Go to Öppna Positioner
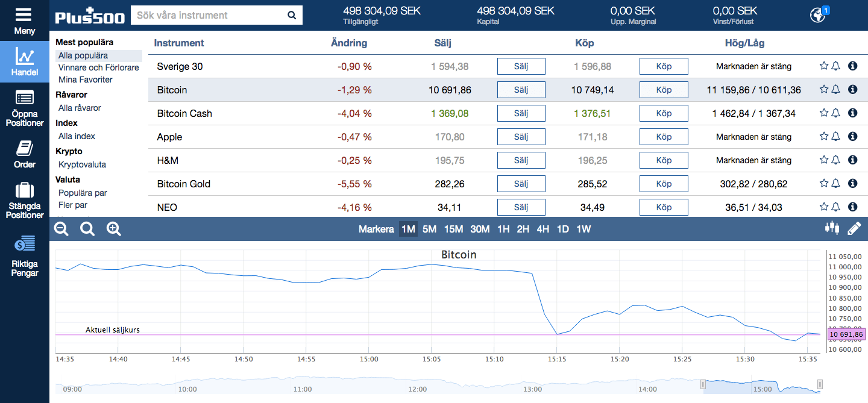 (24, 109)
